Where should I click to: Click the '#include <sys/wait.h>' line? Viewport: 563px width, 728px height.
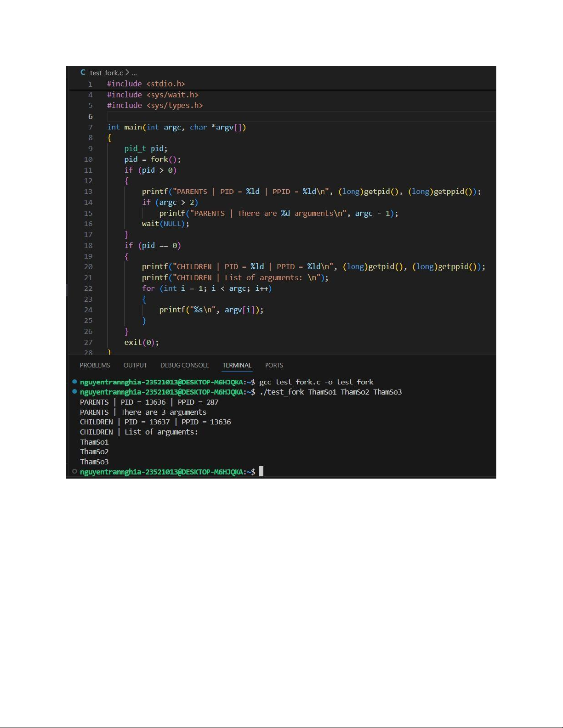(153, 95)
